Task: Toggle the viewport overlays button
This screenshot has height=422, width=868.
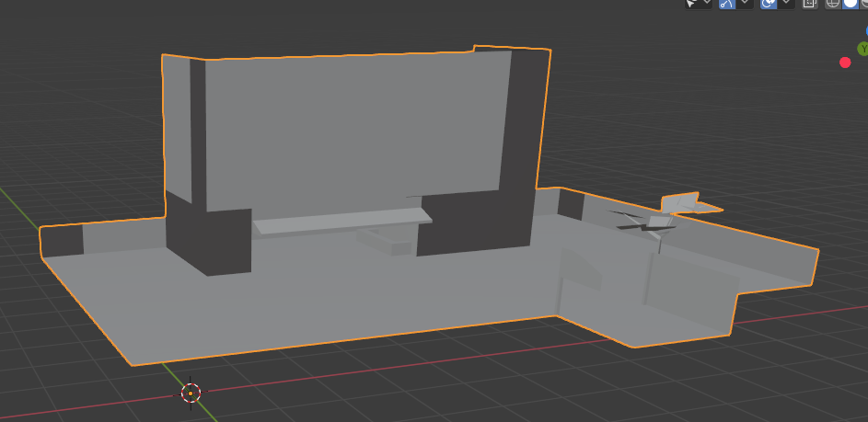Action: tap(769, 4)
